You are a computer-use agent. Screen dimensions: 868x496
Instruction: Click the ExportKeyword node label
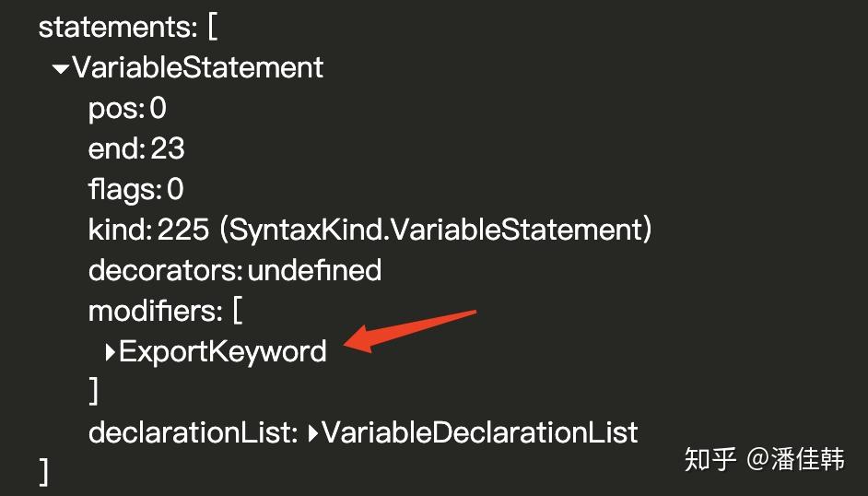(223, 351)
